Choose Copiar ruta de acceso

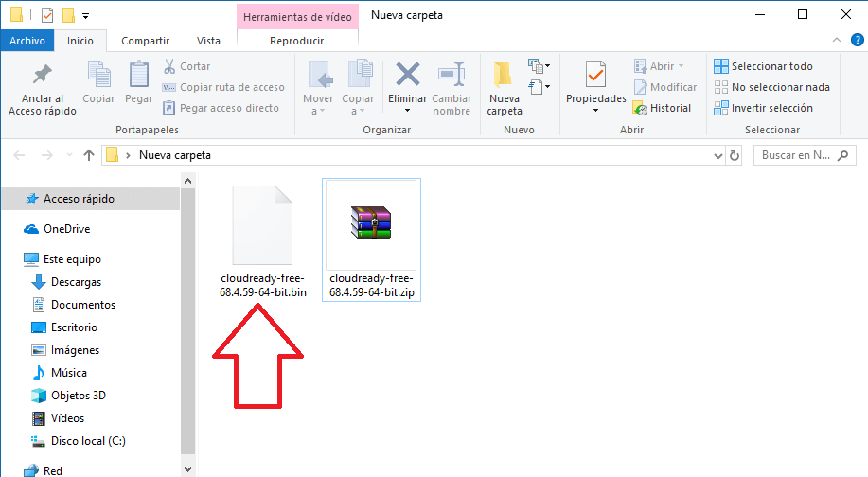[x=223, y=87]
